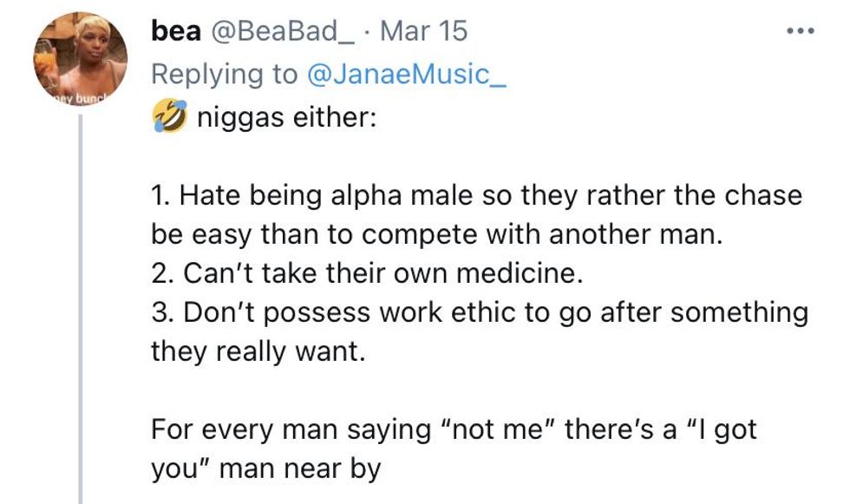850x504 pixels.
Task: Click the "Don't possess work ethic" line
Action: tap(479, 312)
